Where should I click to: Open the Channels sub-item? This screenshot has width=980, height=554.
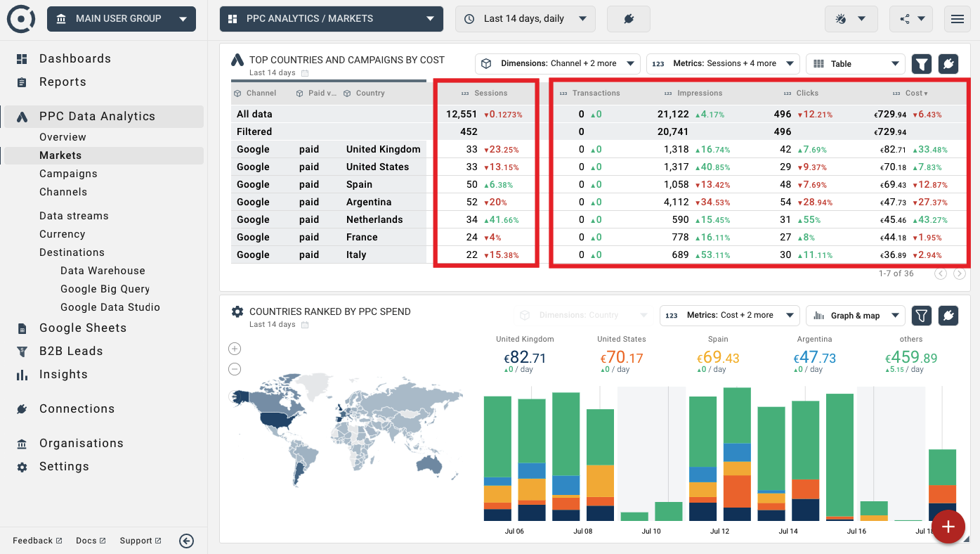(x=63, y=192)
